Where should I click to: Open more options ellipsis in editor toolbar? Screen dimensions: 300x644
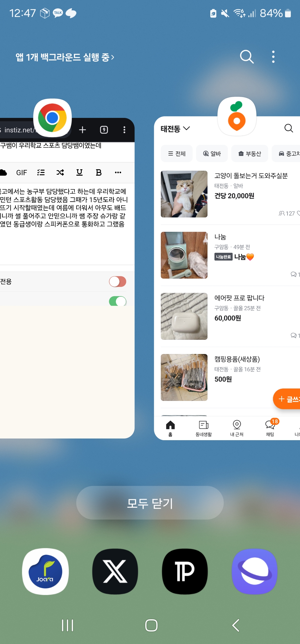pos(118,173)
